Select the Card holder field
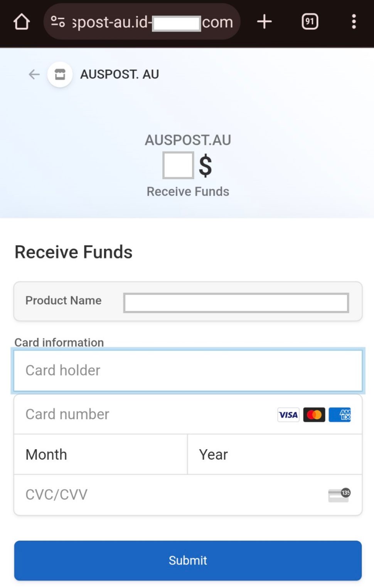 [188, 370]
